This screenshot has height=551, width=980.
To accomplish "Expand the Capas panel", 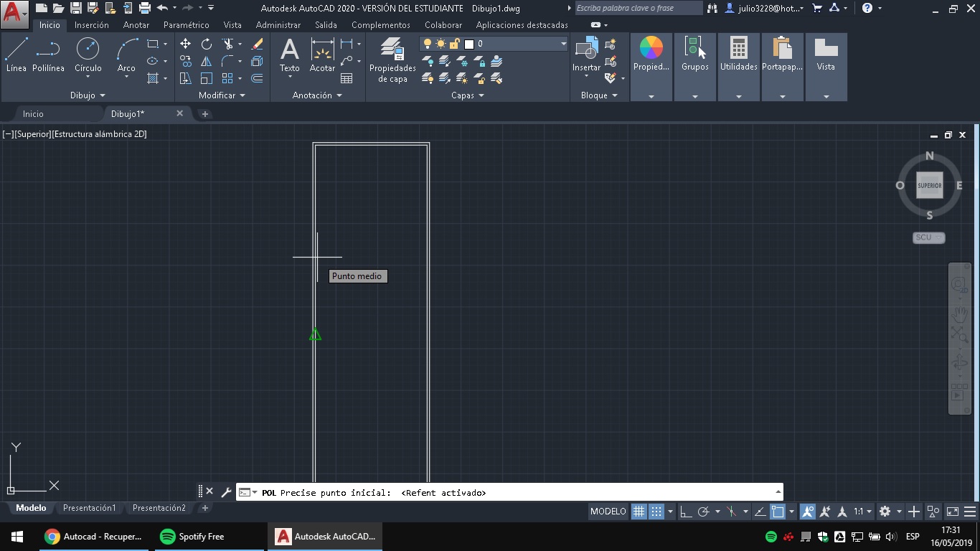I will click(468, 95).
